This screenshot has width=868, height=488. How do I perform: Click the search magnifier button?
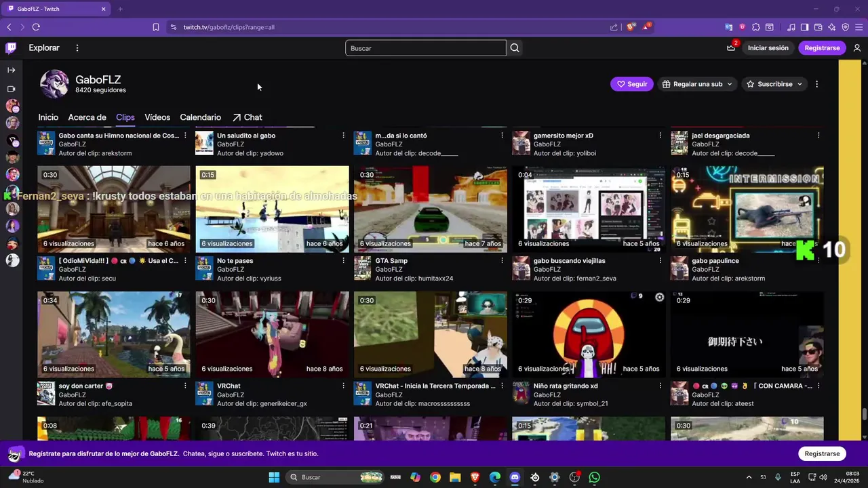coord(515,48)
